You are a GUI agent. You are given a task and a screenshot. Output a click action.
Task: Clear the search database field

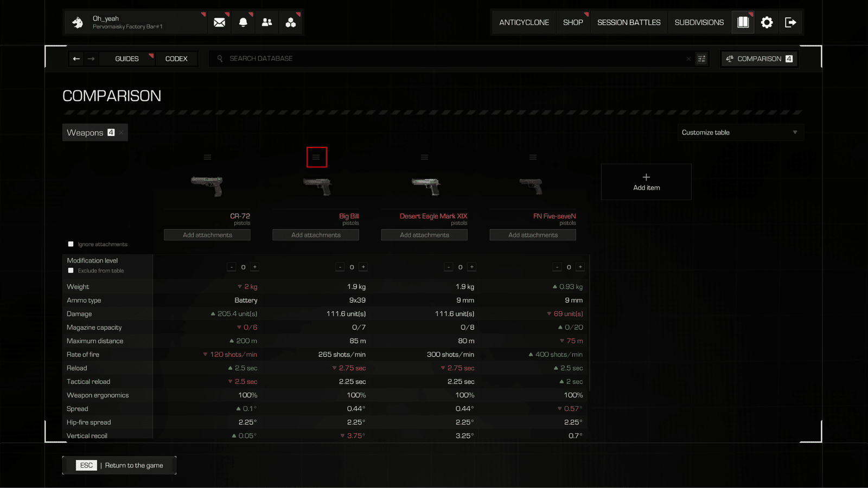pos(688,59)
